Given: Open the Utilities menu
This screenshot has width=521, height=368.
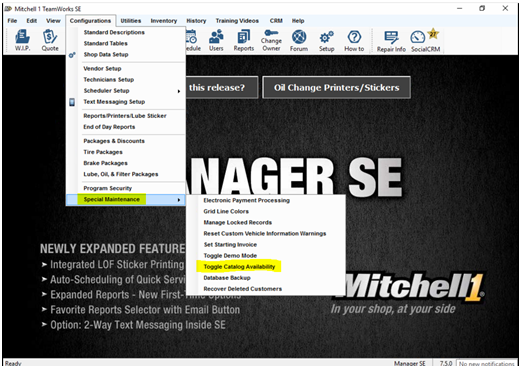Looking at the screenshot, I should [x=131, y=21].
